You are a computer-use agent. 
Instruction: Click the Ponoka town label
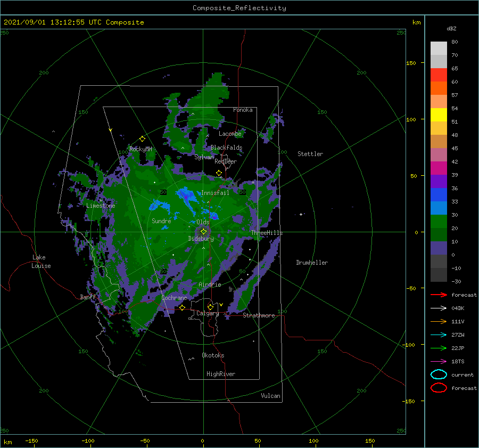tap(243, 110)
